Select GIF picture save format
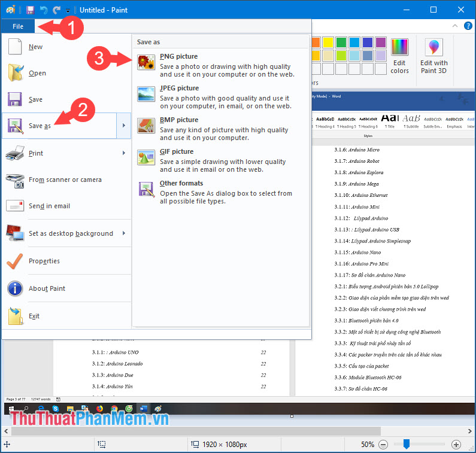 177,151
